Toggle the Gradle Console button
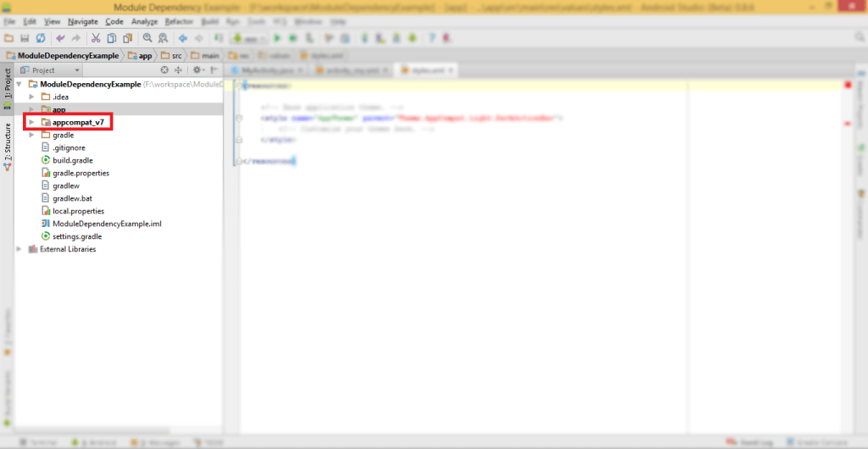868x449 pixels. [x=819, y=443]
